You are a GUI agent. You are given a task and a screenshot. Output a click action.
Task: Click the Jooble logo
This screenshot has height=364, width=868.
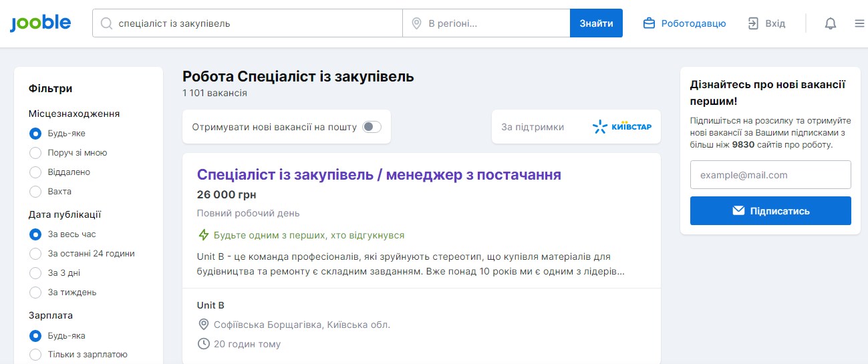40,23
